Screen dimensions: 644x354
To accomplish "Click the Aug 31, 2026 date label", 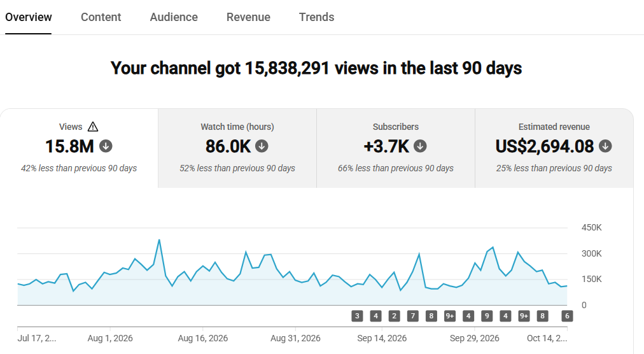I will (x=295, y=338).
